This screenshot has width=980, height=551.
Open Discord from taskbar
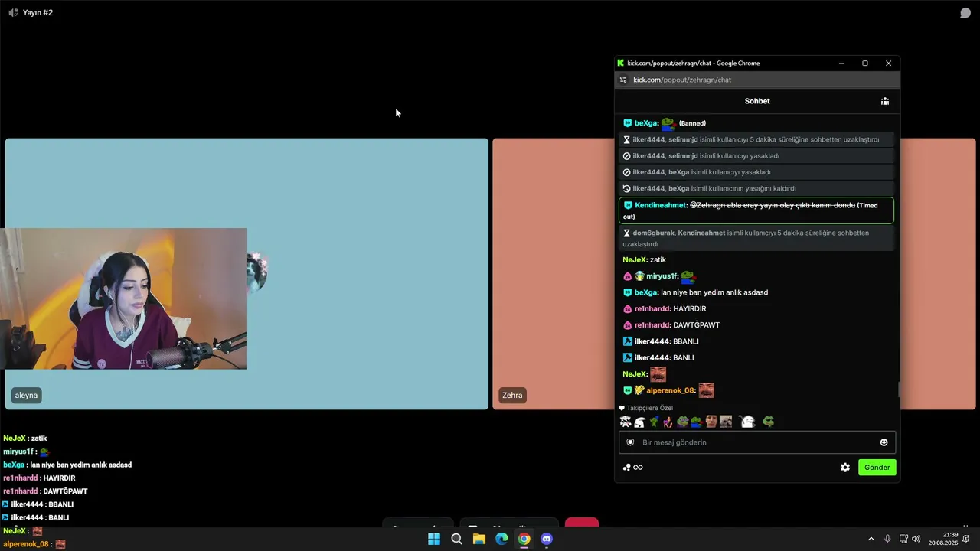click(547, 539)
